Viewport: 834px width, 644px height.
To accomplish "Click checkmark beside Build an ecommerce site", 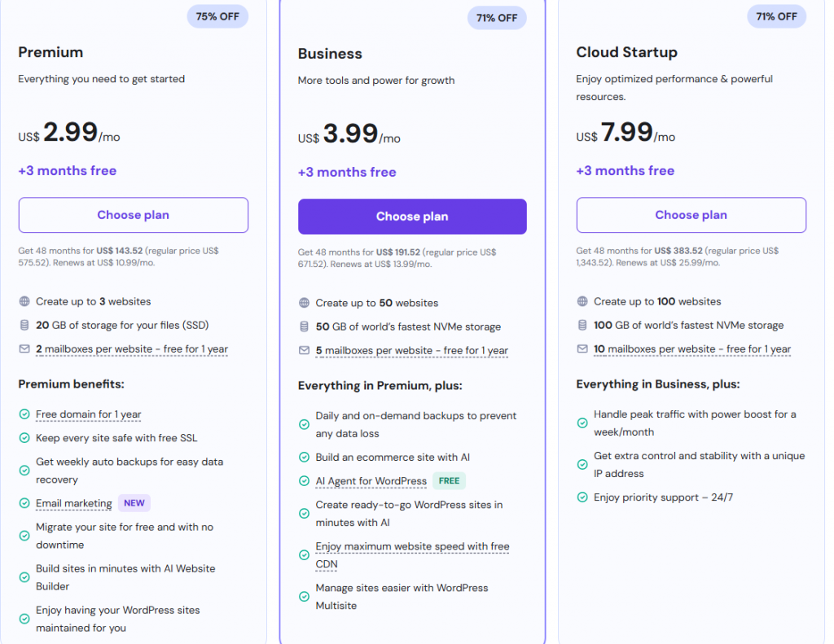I will [304, 458].
